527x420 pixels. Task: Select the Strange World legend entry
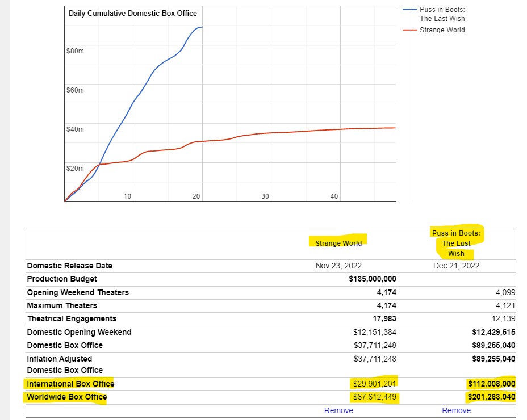tap(442, 30)
